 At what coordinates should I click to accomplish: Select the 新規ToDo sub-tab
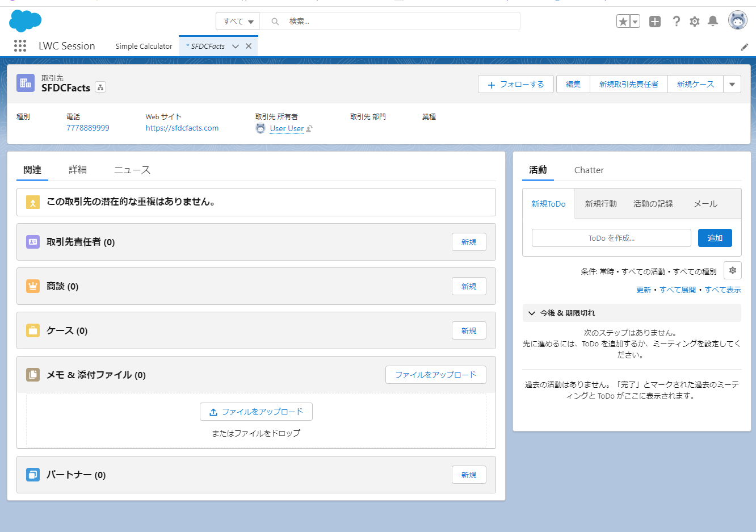tap(548, 204)
